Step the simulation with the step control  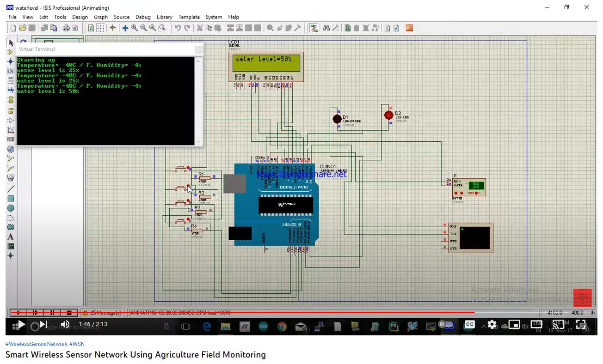point(35,313)
